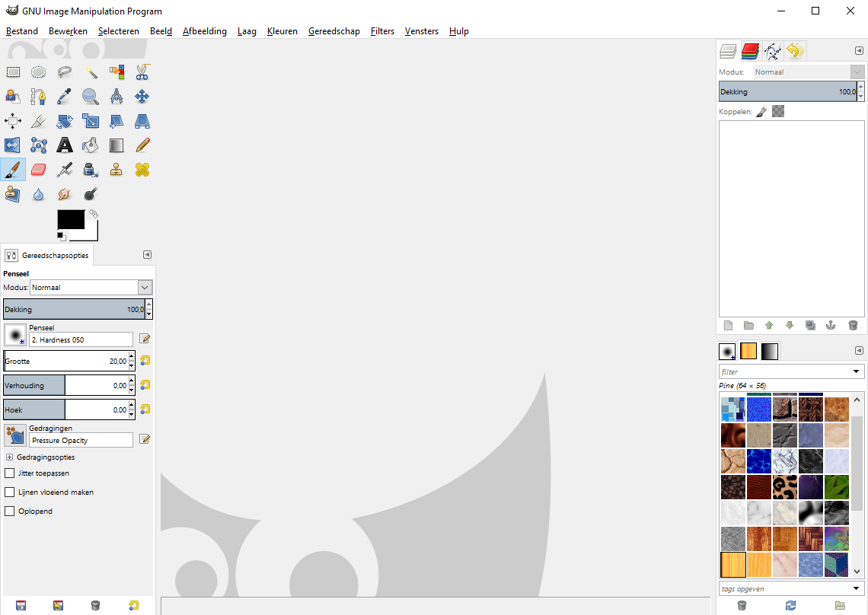
Task: Open the pattern filter dropdown arrow
Action: (857, 372)
